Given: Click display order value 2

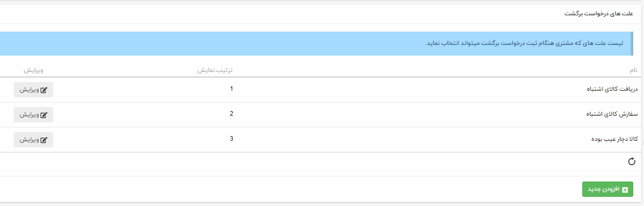Looking at the screenshot, I should point(231,114).
